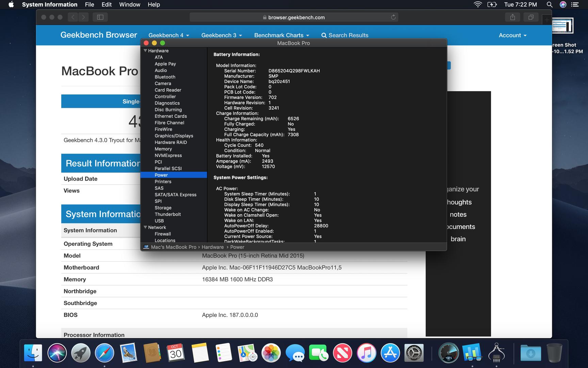Open the Help menu
Image resolution: width=588 pixels, height=368 pixels.
[154, 4]
